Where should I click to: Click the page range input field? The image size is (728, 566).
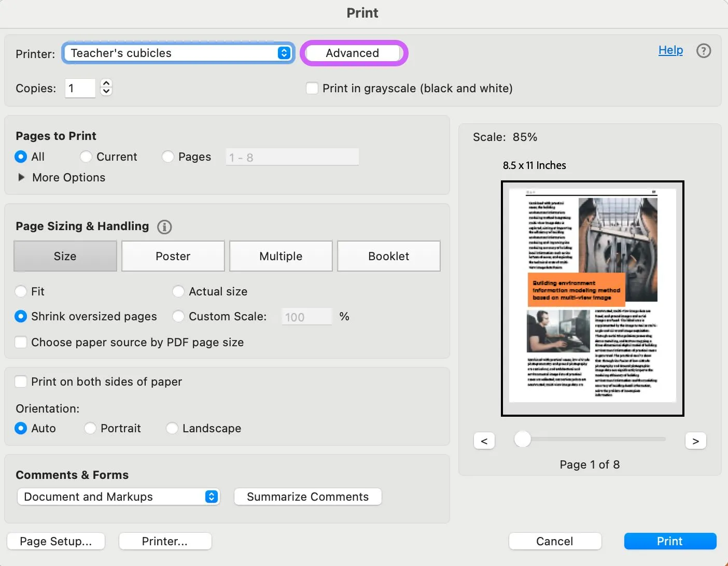click(x=292, y=157)
